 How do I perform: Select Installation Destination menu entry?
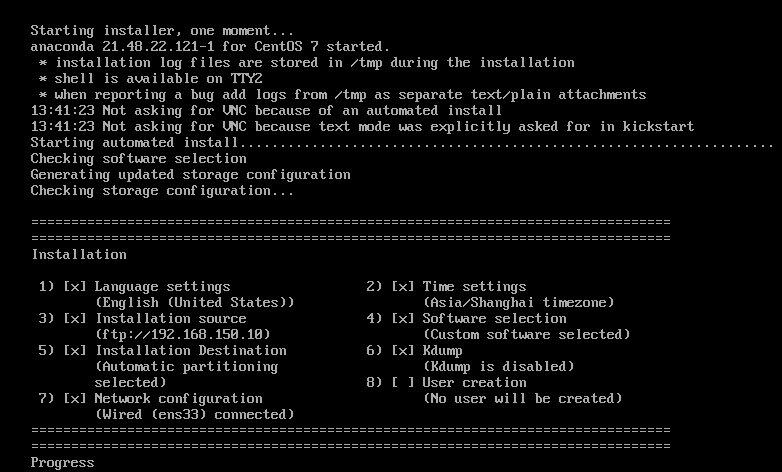click(191, 351)
